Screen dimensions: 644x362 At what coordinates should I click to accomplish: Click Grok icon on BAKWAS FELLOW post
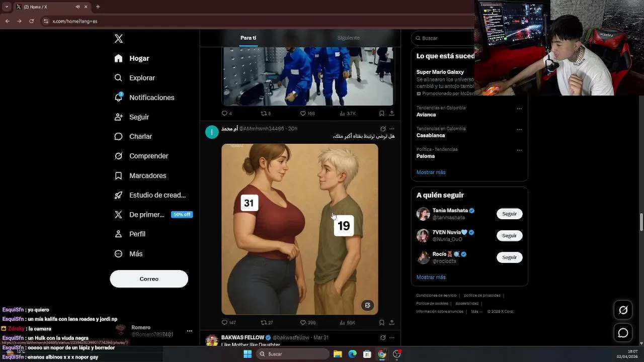click(x=383, y=337)
